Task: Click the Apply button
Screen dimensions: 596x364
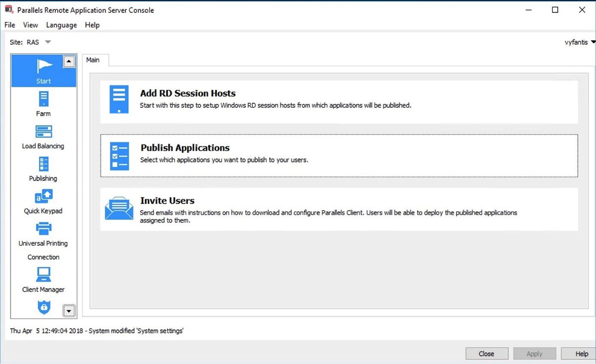Action: click(534, 353)
